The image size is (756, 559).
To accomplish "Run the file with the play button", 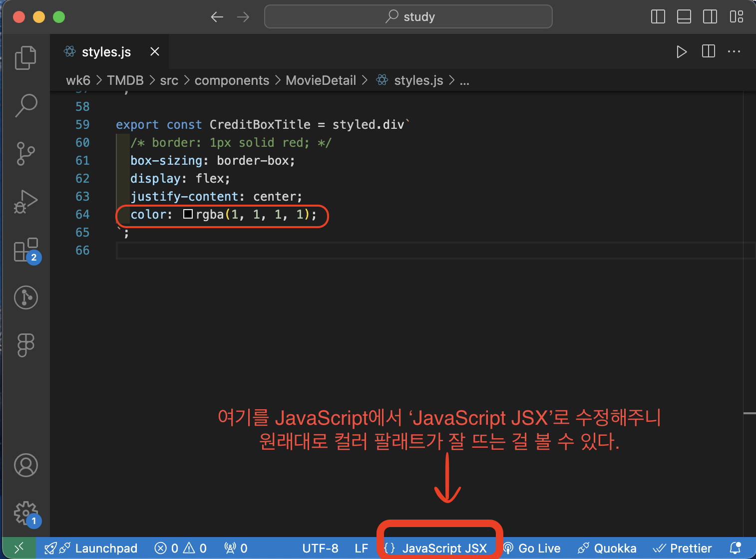I will 682,52.
